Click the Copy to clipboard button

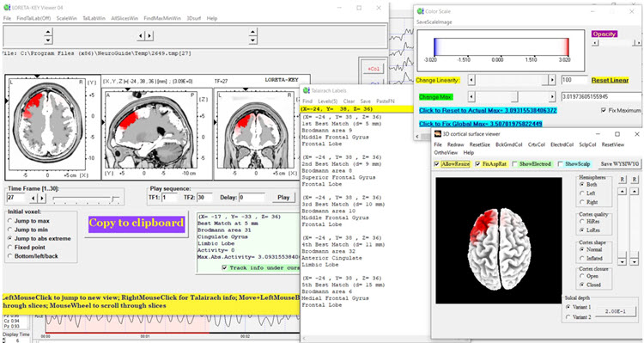[137, 224]
